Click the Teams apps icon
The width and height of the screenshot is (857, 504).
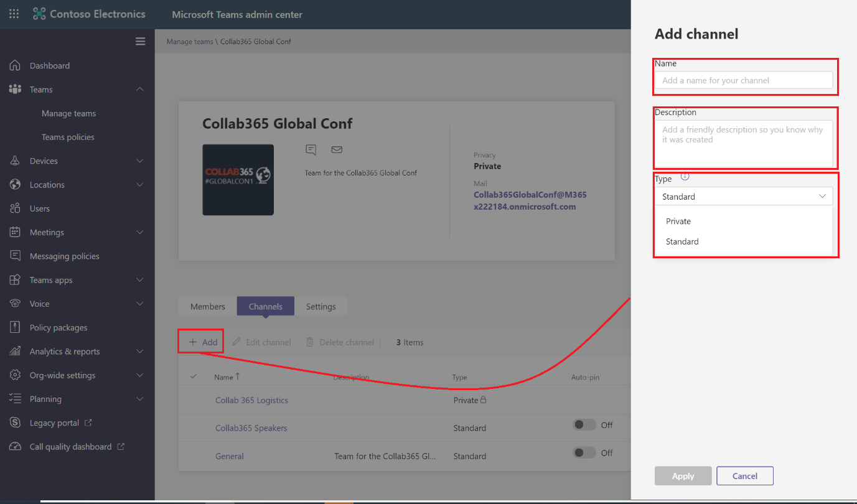tap(16, 280)
